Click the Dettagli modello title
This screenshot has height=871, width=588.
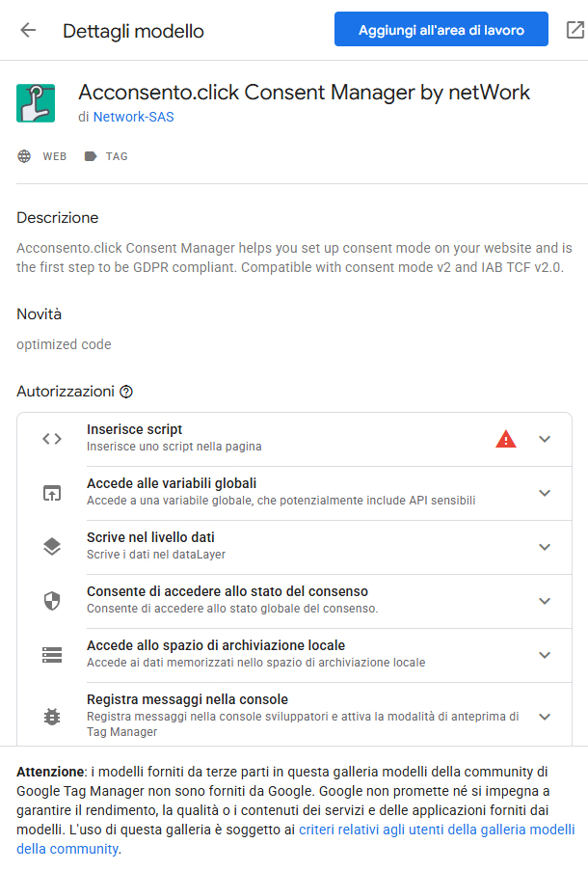(133, 31)
